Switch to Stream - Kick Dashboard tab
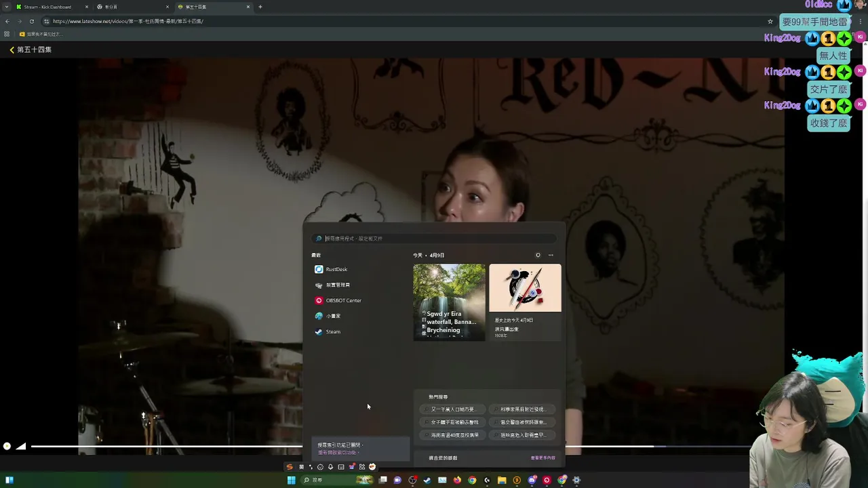Image resolution: width=868 pixels, height=488 pixels. click(x=52, y=7)
